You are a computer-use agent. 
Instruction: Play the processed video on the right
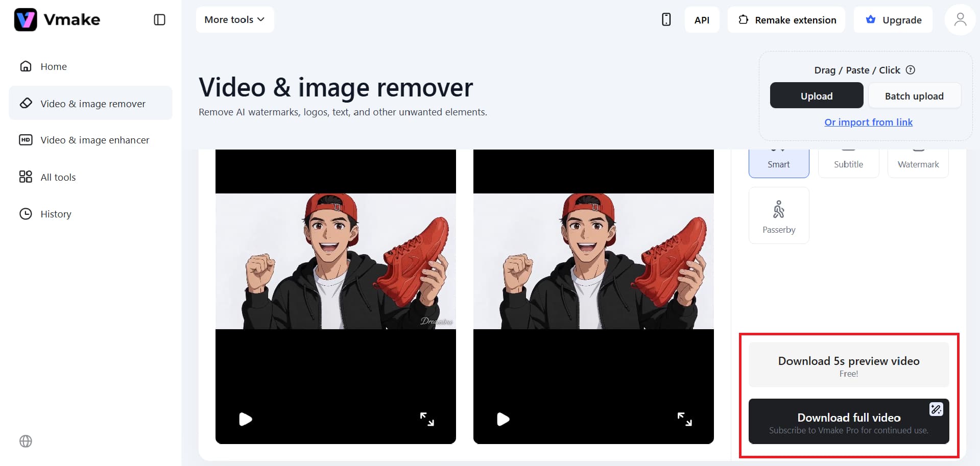[x=503, y=419]
